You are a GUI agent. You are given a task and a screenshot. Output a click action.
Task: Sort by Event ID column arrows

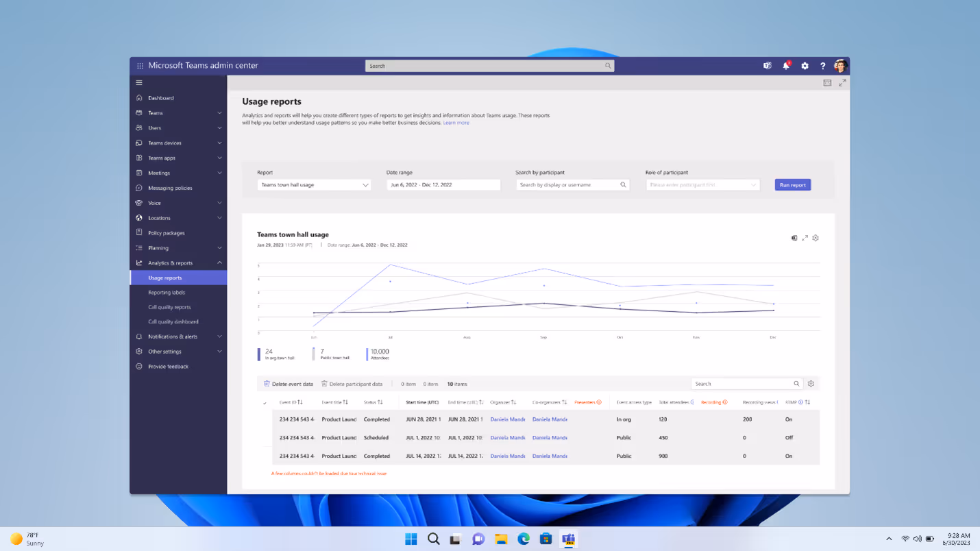click(300, 402)
